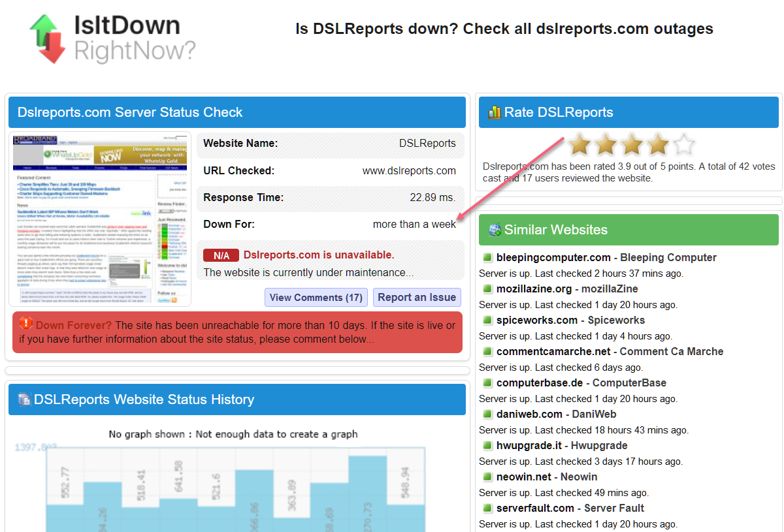The image size is (784, 532).
Task: Click the warning icon beside Down Forever
Action: (x=26, y=323)
